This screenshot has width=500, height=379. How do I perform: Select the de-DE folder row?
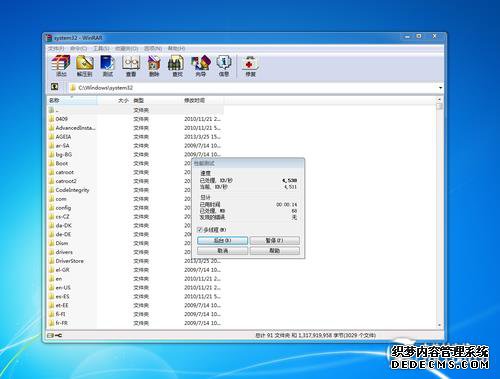120,234
